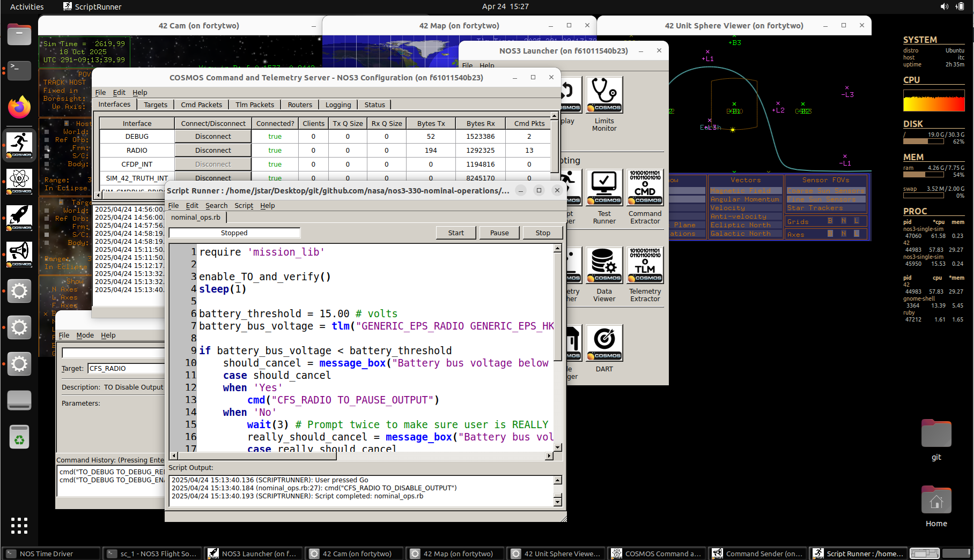
Task: Open the Search menu in Script Runner
Action: (216, 206)
